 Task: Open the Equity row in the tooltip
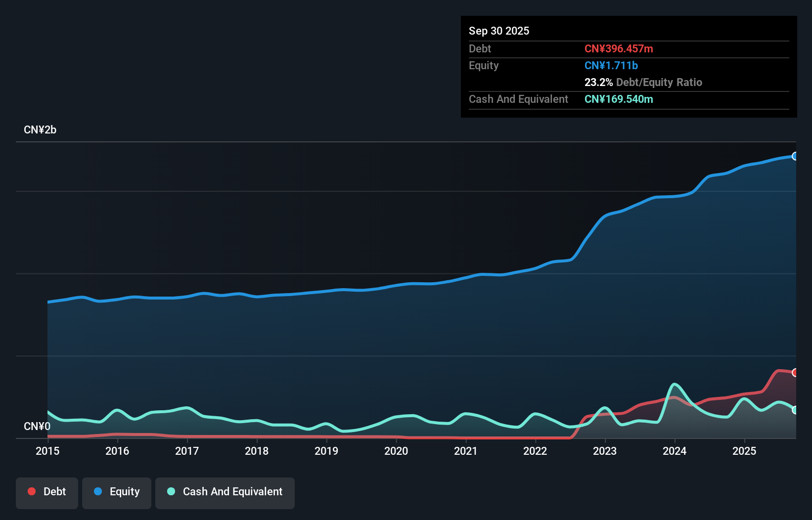tap(484, 65)
